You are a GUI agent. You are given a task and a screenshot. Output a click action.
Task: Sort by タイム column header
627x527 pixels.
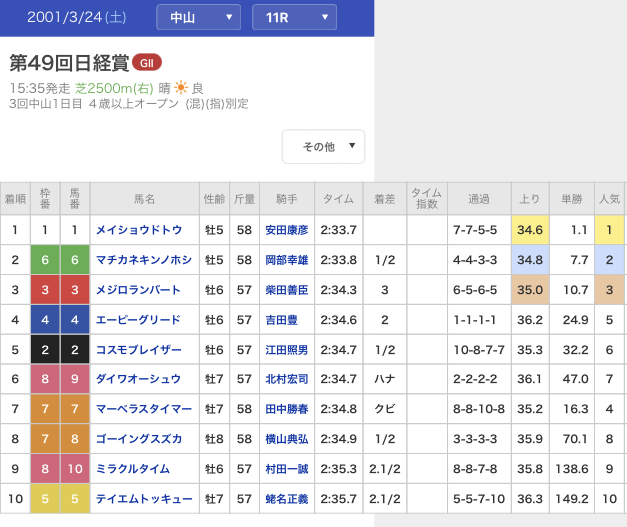pos(338,199)
